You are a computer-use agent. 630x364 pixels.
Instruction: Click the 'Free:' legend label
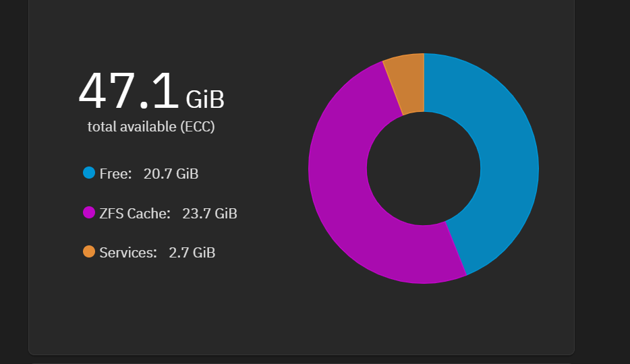click(116, 174)
